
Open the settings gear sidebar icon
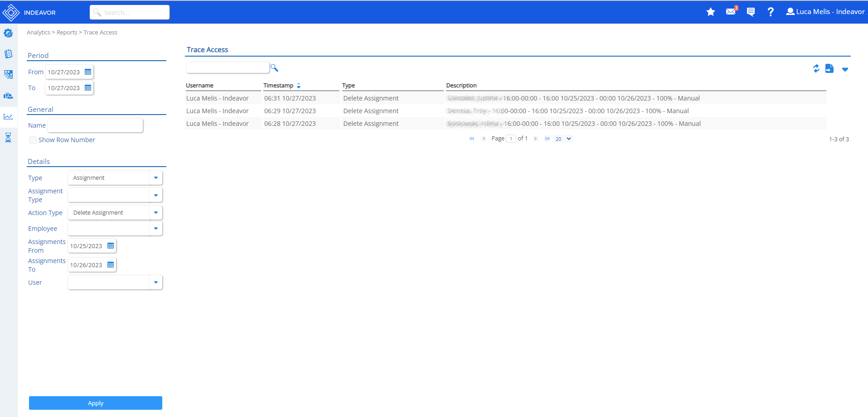point(8,33)
